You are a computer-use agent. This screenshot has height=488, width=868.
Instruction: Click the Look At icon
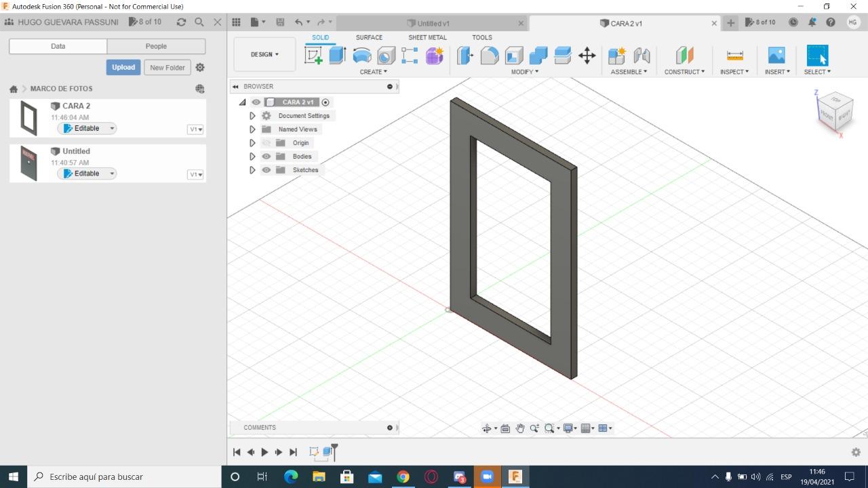(505, 428)
